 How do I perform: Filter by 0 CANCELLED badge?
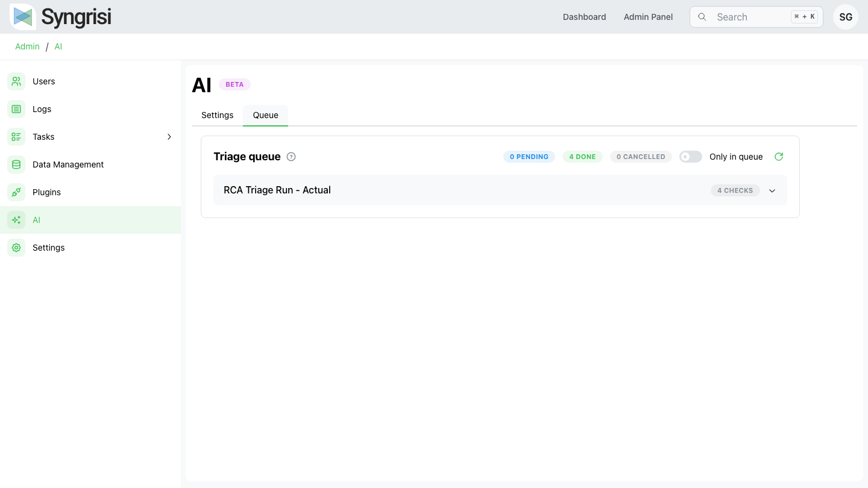[x=641, y=157]
